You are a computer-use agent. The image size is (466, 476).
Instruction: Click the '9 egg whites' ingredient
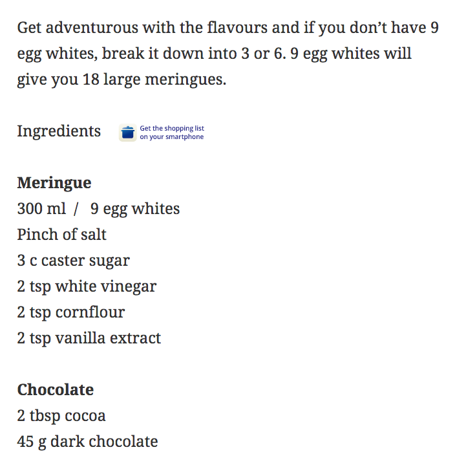[x=135, y=209]
